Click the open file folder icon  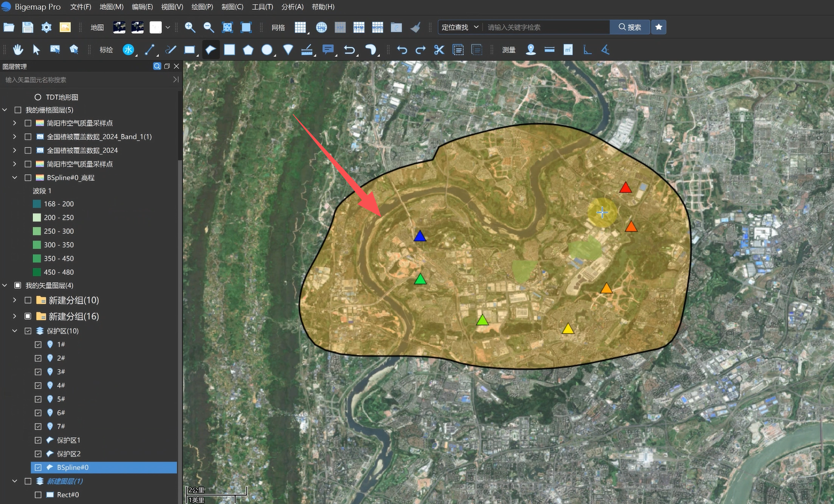coord(9,27)
